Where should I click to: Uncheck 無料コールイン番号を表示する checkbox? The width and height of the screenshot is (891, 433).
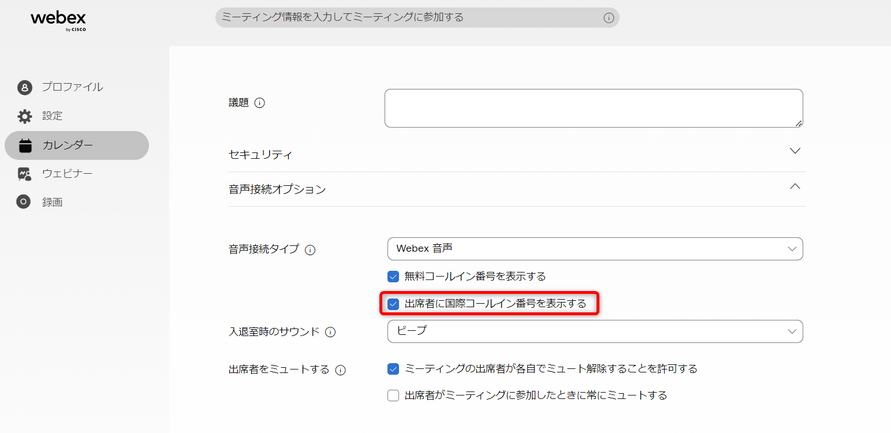(x=393, y=277)
